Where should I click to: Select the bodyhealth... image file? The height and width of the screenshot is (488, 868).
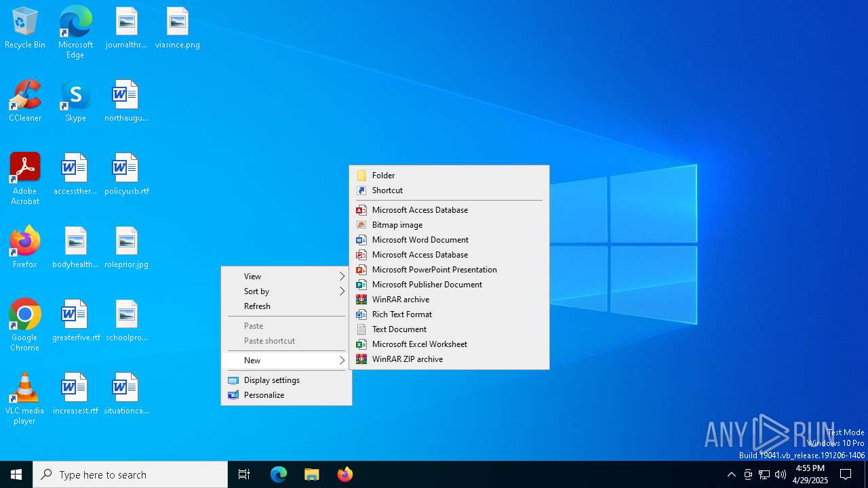[x=75, y=248]
